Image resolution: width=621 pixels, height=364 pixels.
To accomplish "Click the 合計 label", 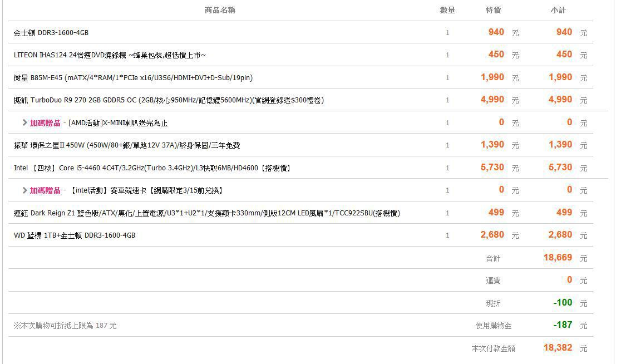I will coord(494,259).
